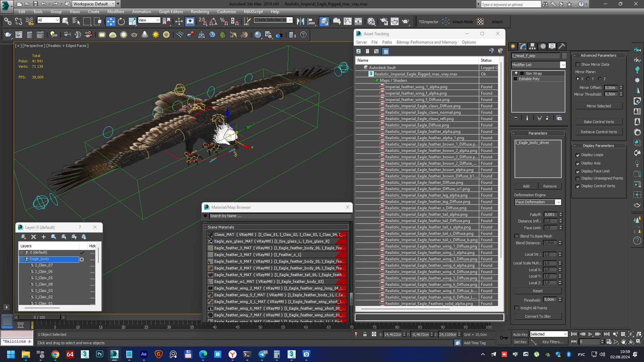Open reference coordinate View dropdown

149,20
